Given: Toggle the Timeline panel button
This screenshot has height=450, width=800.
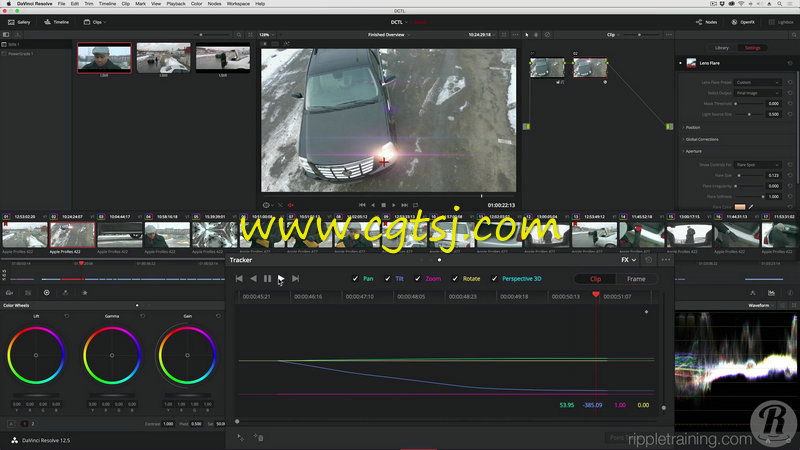Looking at the screenshot, I should coord(57,22).
